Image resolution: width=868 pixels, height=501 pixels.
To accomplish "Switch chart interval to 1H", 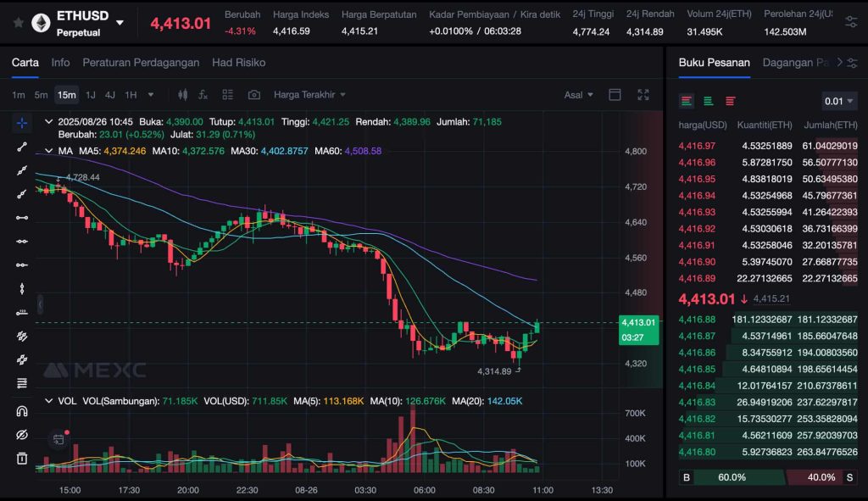I will [131, 95].
